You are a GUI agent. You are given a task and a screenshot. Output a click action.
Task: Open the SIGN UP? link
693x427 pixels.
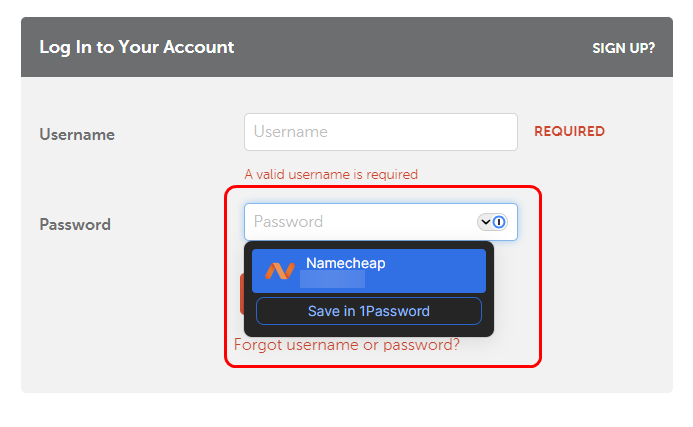pos(623,47)
